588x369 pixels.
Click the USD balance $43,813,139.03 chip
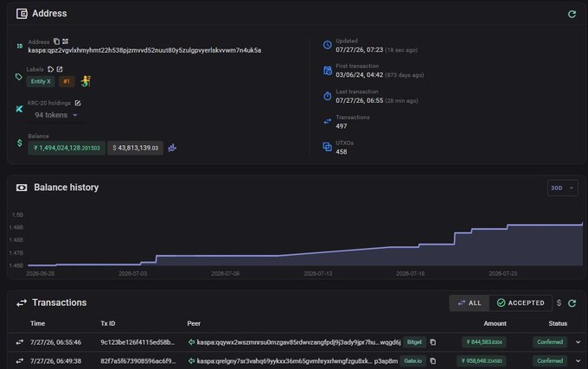coord(136,148)
